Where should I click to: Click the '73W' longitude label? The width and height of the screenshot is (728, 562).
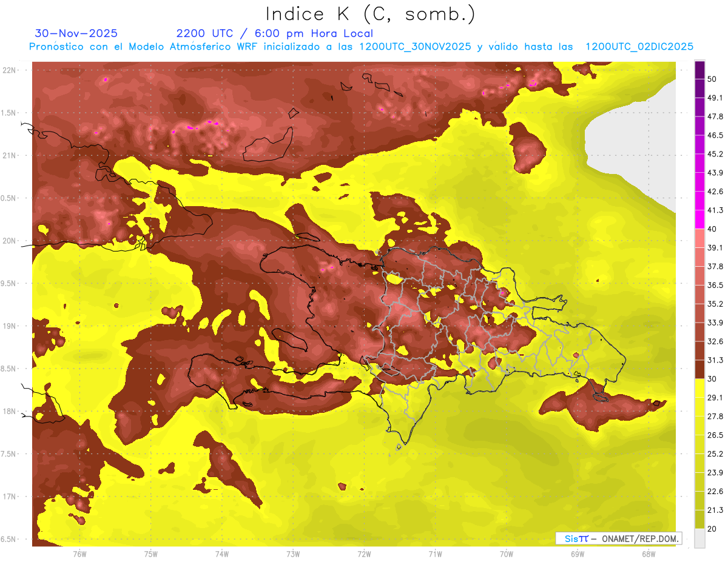(293, 554)
